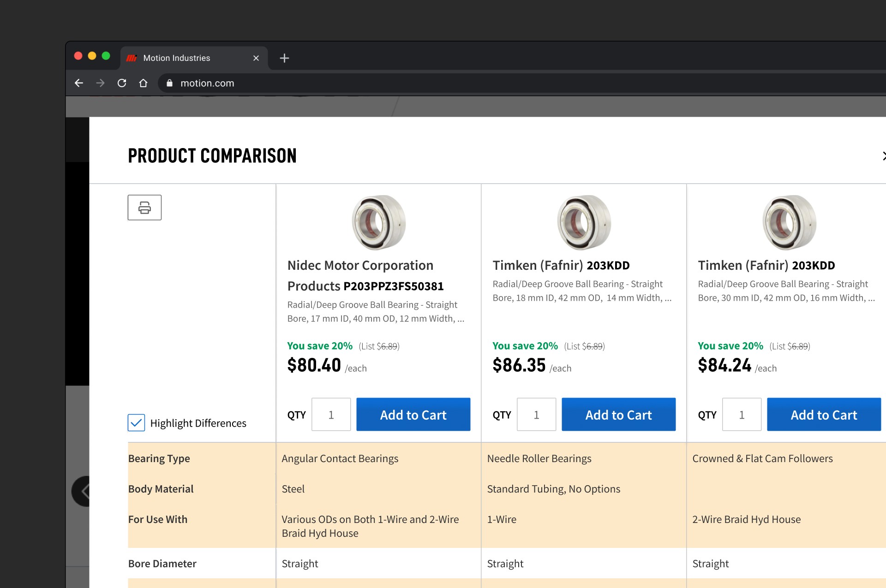The image size is (886, 588).
Task: Open the browser home page
Action: coord(144,83)
